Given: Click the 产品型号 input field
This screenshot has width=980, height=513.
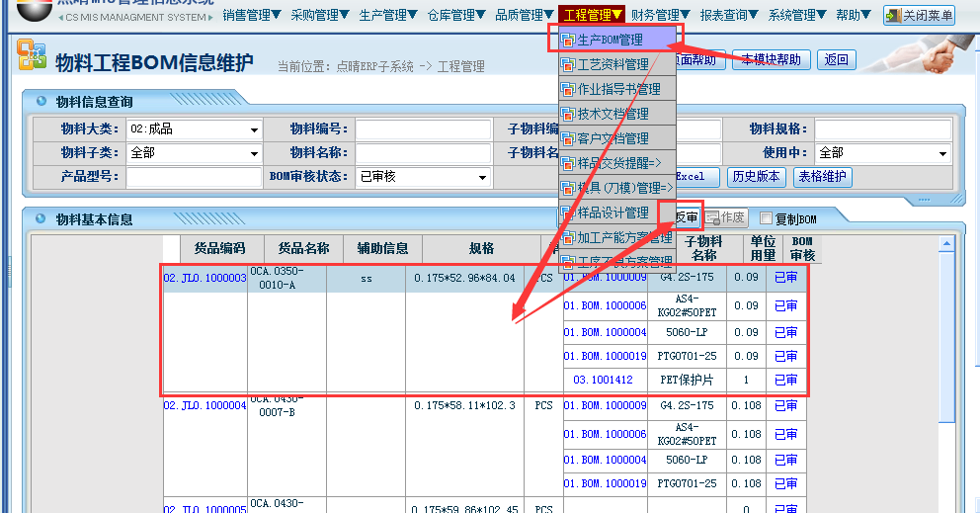Looking at the screenshot, I should tap(193, 178).
